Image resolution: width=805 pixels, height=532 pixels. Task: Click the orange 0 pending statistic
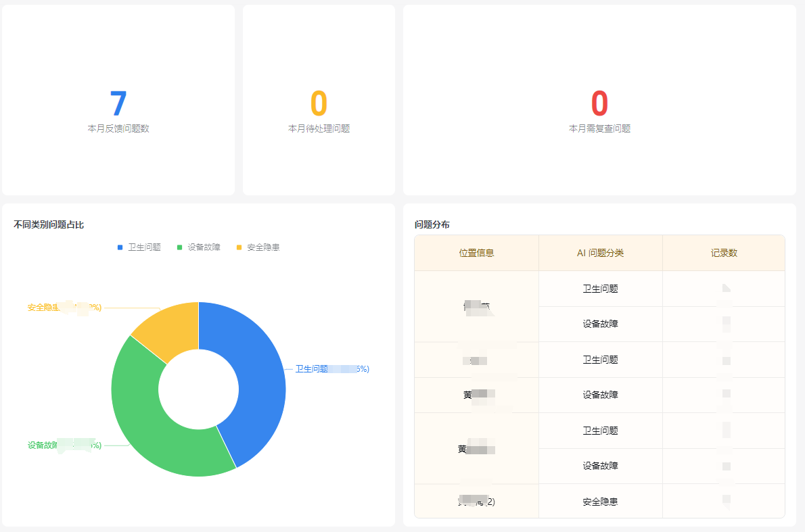click(x=319, y=103)
